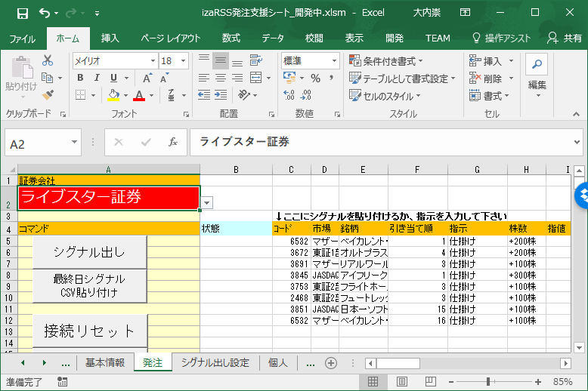588x391 pixels.
Task: Merge and center the cells
Action: (x=255, y=78)
